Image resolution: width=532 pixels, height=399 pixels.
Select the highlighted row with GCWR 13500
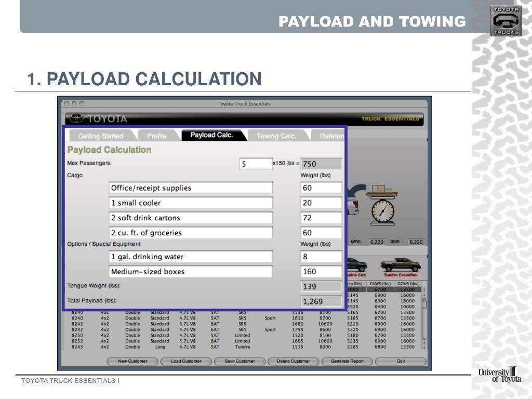coord(384,289)
